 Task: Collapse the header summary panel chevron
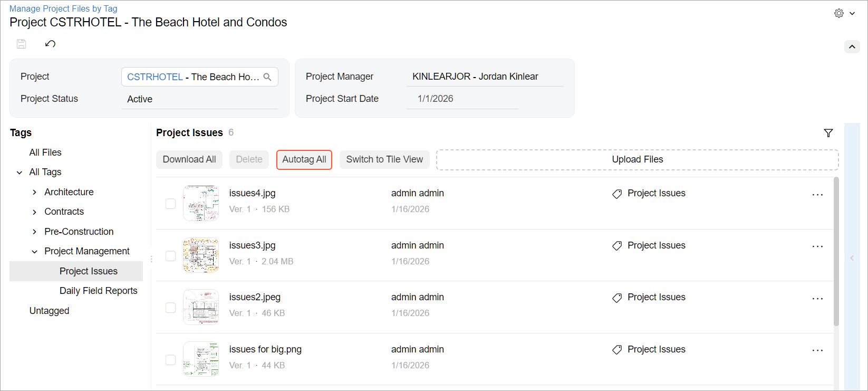click(x=852, y=47)
